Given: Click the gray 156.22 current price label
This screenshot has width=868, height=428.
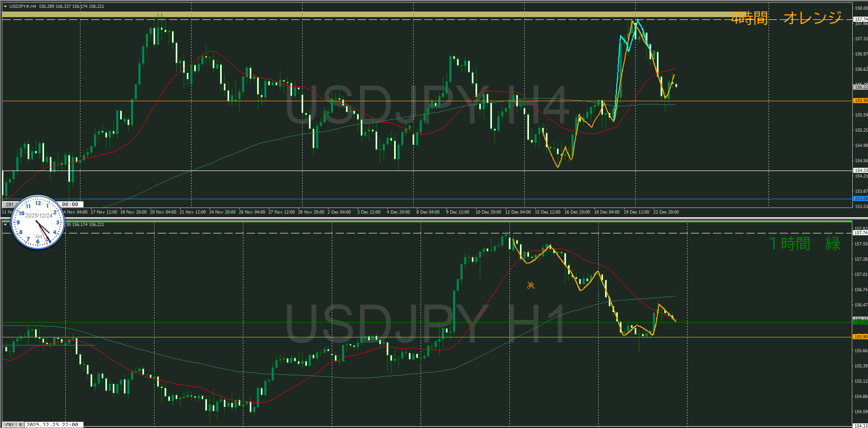Looking at the screenshot, I should [x=860, y=87].
